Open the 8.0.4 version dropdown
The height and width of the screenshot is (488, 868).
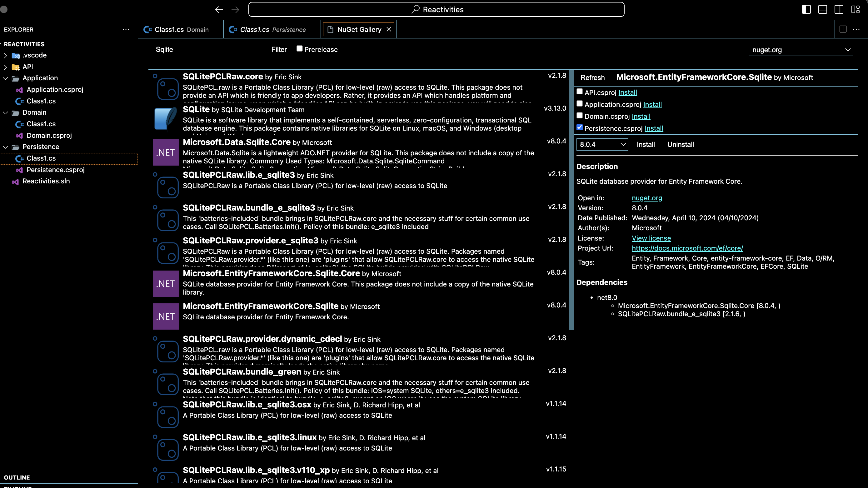[x=602, y=145]
